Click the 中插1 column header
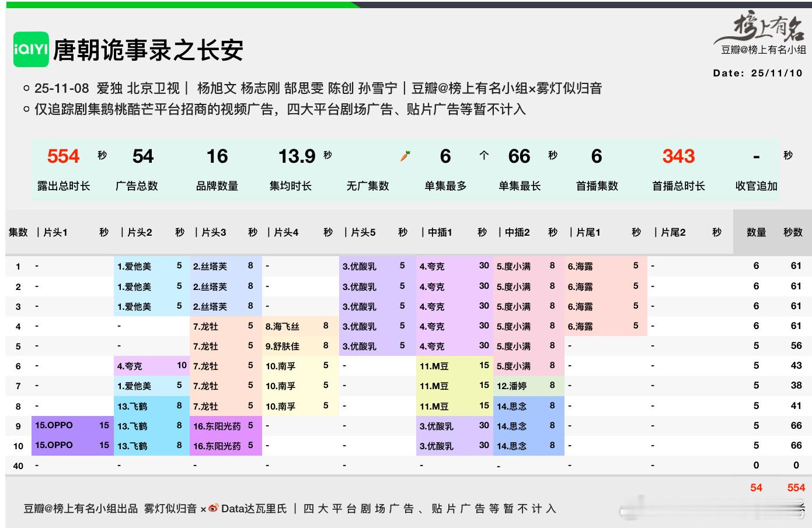 (x=440, y=232)
